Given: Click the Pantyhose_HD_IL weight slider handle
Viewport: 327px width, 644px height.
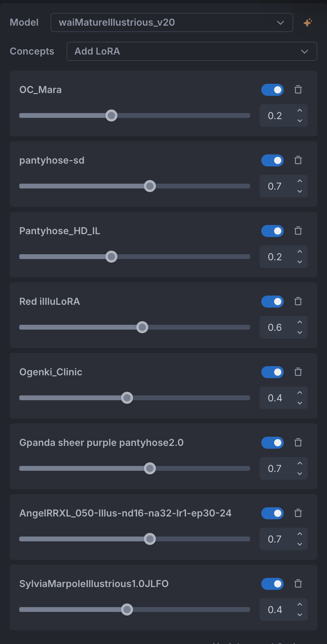Looking at the screenshot, I should 111,257.
